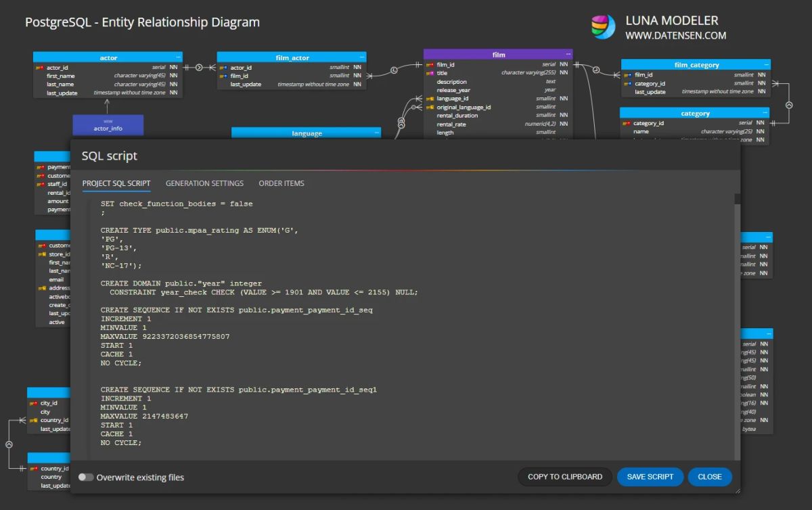The height and width of the screenshot is (510, 812).
Task: Click the key icon beside film_id in film_category table
Action: [x=627, y=75]
